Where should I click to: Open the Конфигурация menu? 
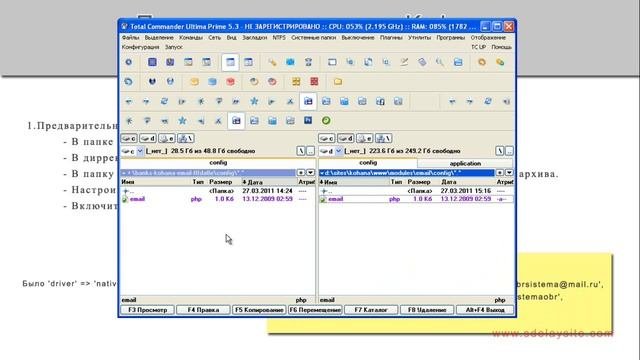click(140, 47)
